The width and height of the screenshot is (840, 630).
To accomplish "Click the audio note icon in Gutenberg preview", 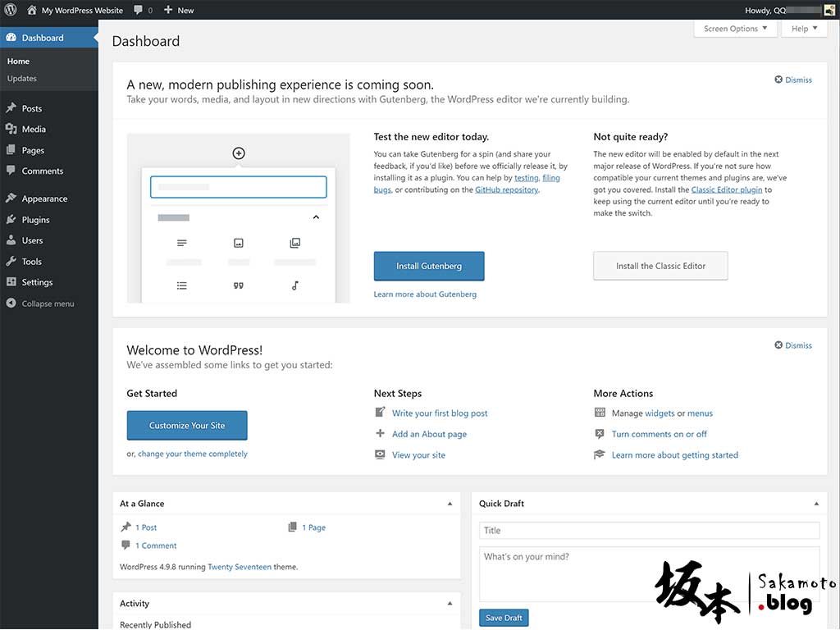I will [x=295, y=285].
